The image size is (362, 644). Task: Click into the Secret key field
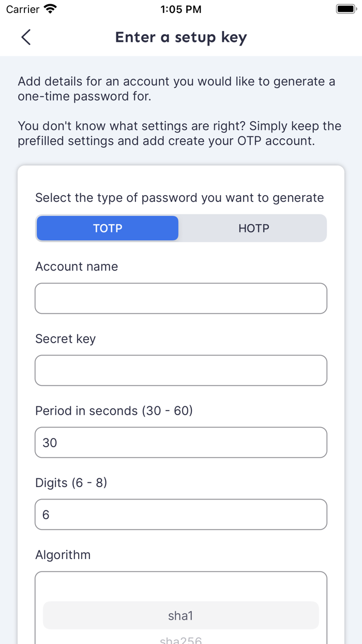[x=181, y=370]
